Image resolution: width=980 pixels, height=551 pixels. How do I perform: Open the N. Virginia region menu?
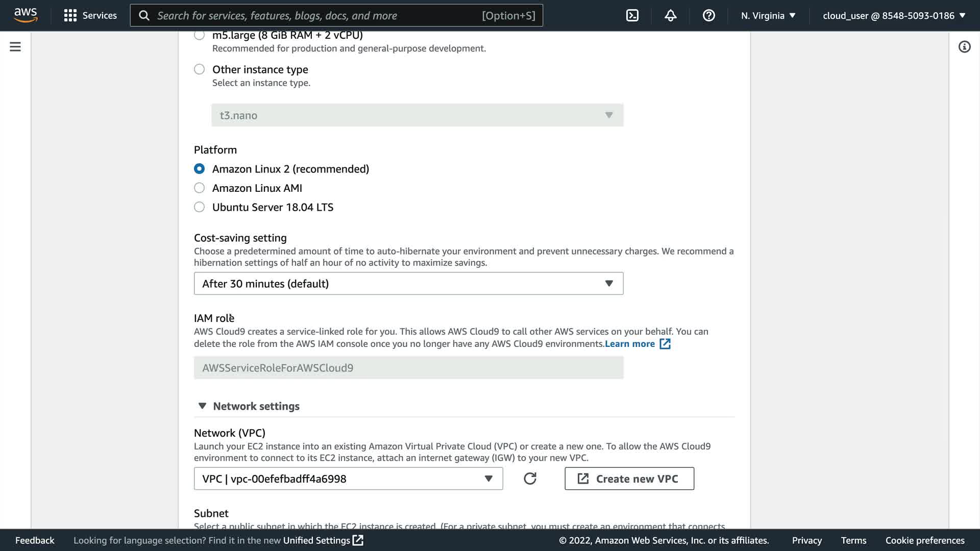[x=768, y=15]
